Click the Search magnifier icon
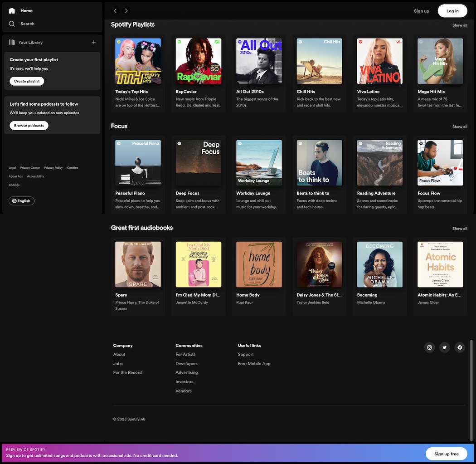 [x=12, y=24]
